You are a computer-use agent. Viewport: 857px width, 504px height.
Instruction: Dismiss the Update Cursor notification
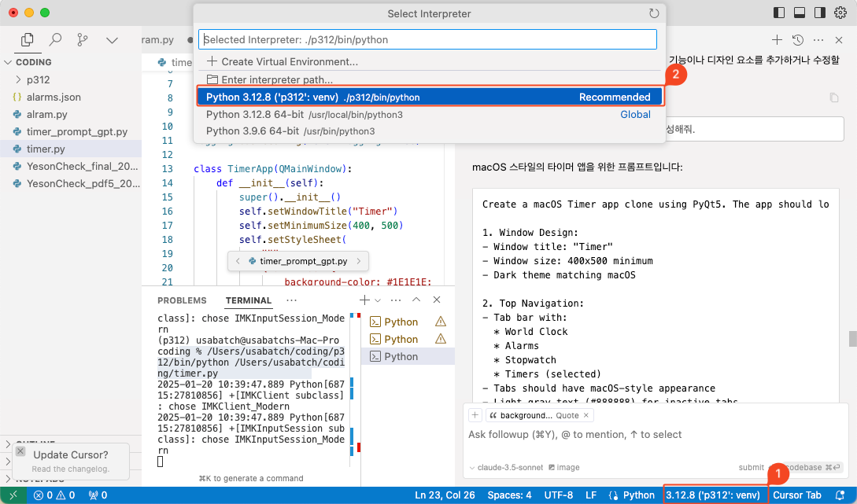(20, 451)
